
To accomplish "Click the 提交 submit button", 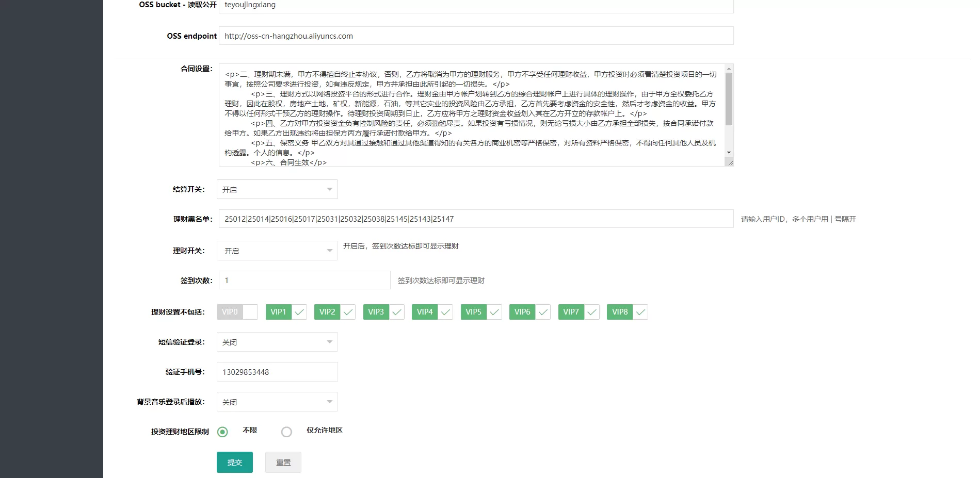I will pos(234,462).
